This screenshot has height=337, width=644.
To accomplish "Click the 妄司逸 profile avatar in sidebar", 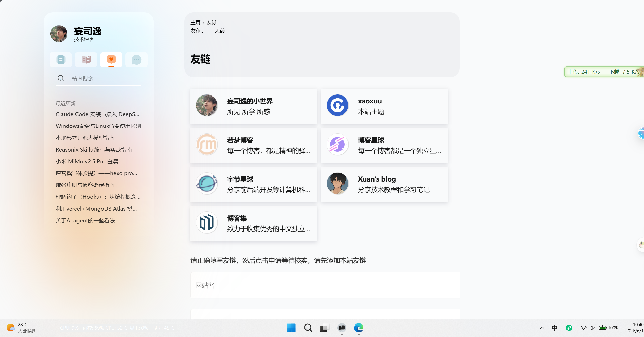I will pos(59,33).
